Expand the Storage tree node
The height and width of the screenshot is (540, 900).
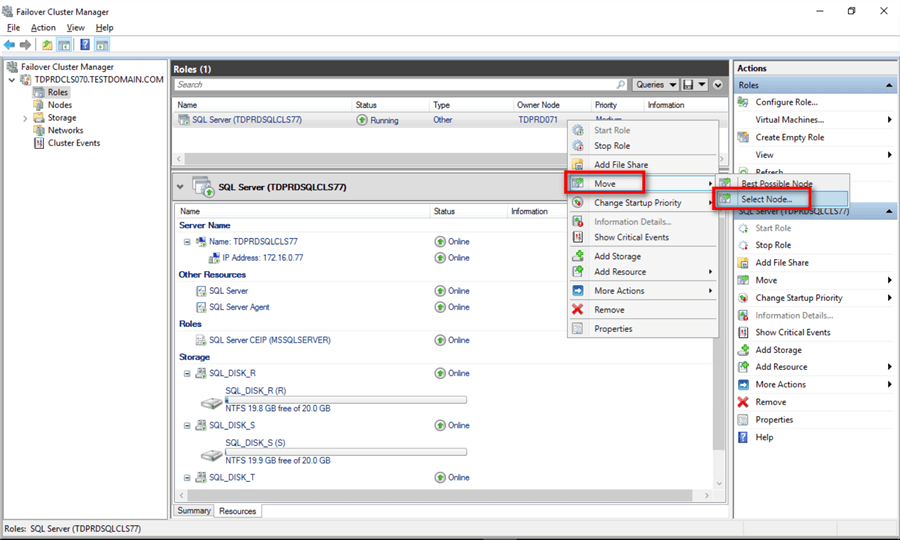pos(25,118)
